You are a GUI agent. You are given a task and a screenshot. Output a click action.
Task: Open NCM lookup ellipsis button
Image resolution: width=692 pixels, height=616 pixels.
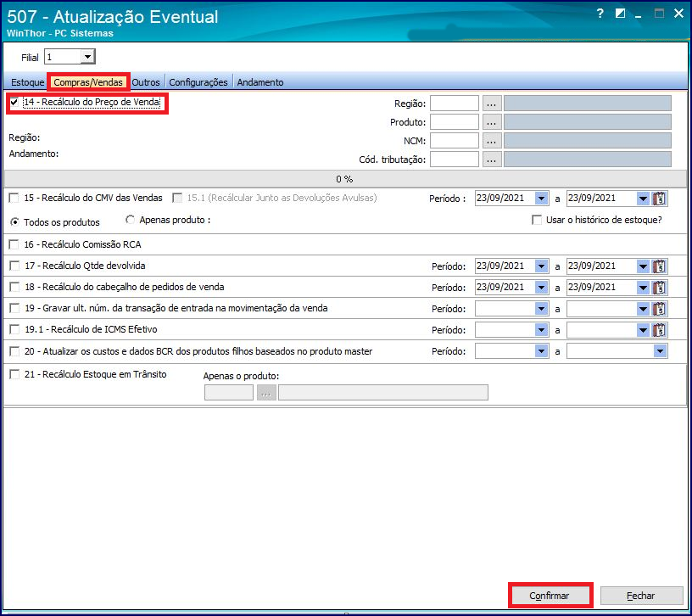coord(492,141)
